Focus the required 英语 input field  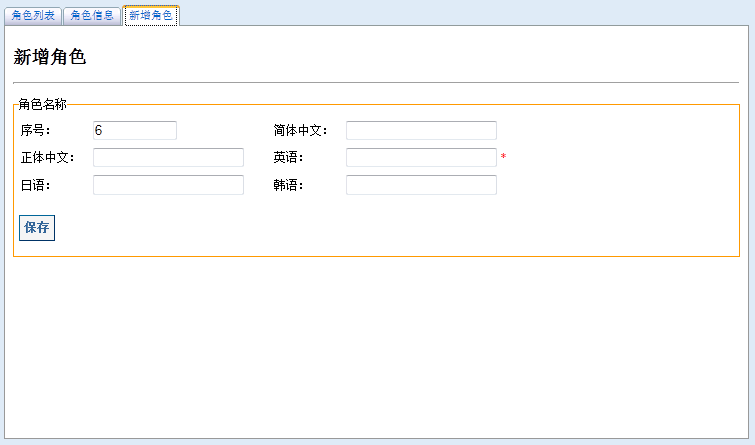(x=421, y=157)
